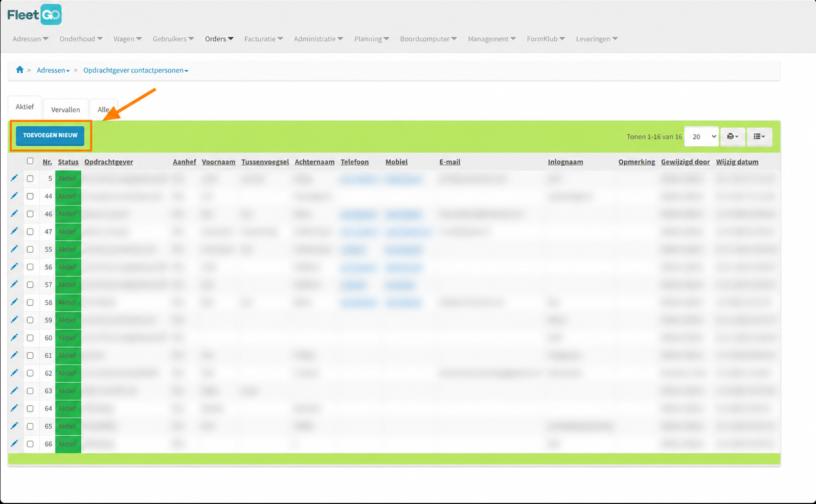Screen dimensions: 816x504
Task: Open the list columns view icon menu
Action: point(759,136)
